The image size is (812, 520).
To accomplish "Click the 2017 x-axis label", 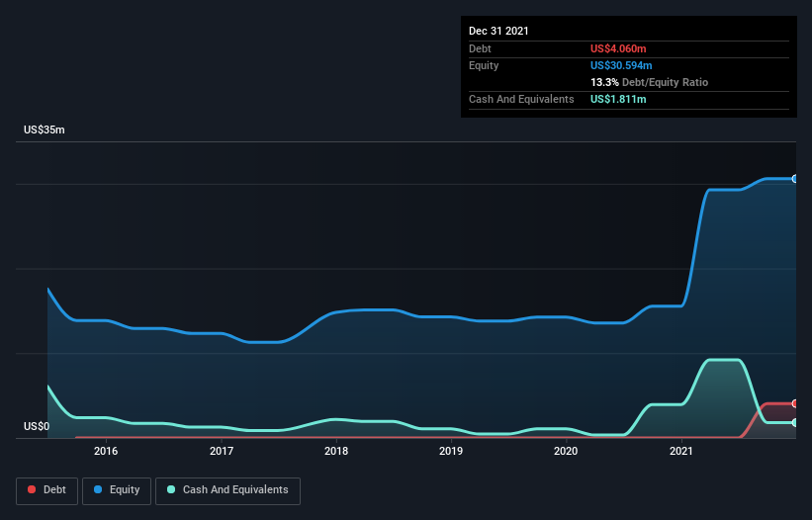I will [222, 451].
